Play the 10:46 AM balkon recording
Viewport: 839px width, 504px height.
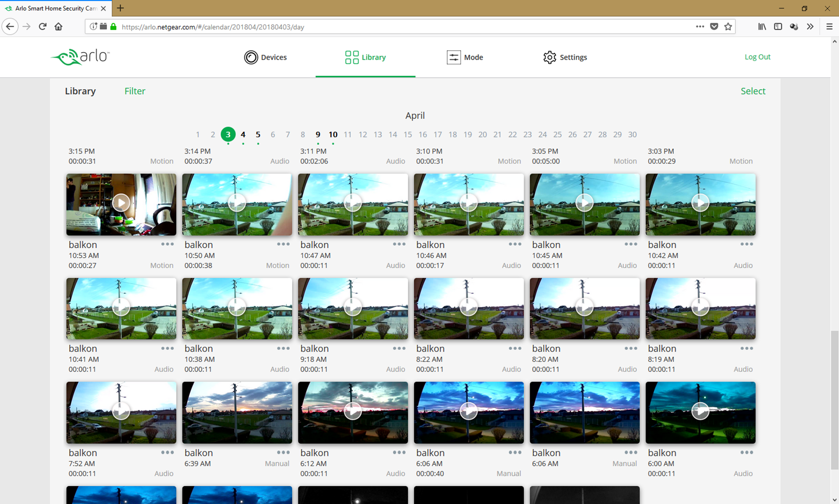pos(469,203)
